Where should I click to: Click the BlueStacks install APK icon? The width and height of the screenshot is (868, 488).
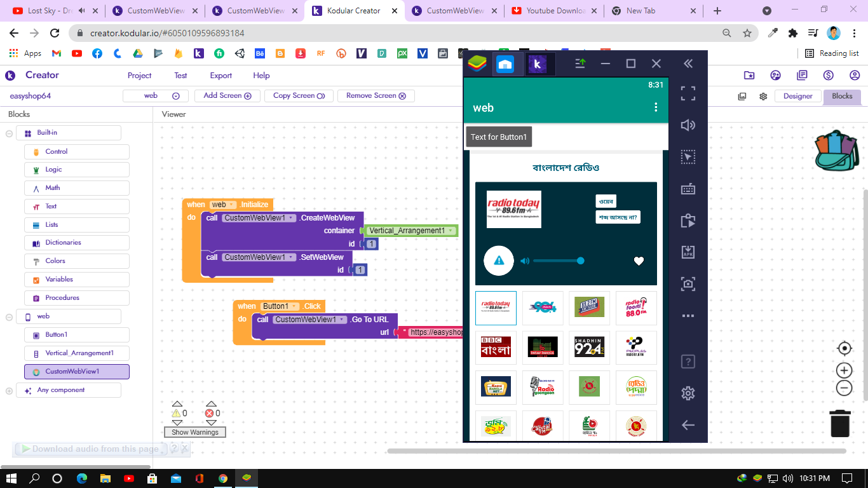click(x=688, y=252)
